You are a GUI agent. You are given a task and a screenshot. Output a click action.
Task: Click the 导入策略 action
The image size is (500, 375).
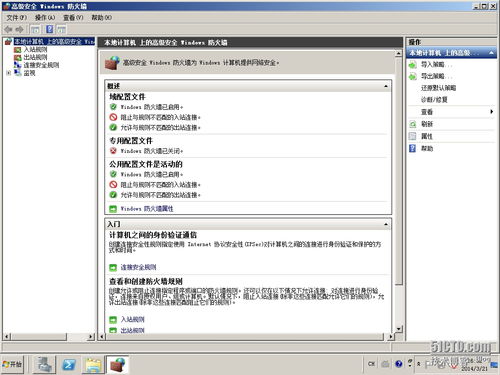tap(436, 64)
